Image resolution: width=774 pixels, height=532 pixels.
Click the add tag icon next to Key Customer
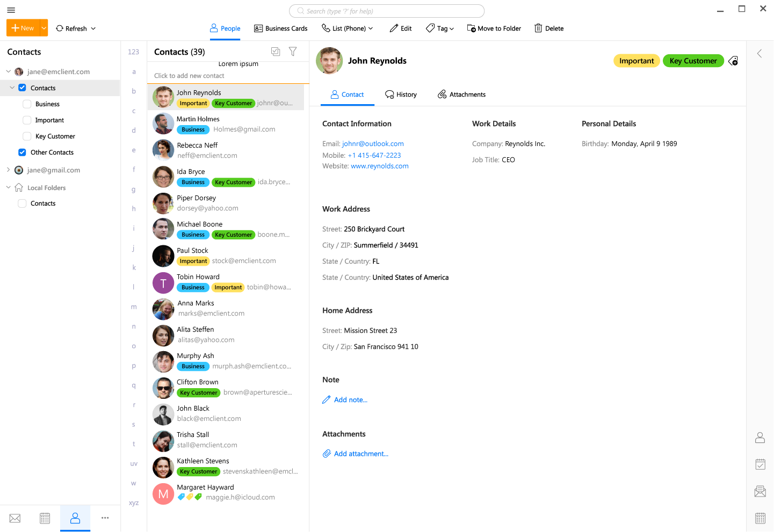(x=733, y=61)
